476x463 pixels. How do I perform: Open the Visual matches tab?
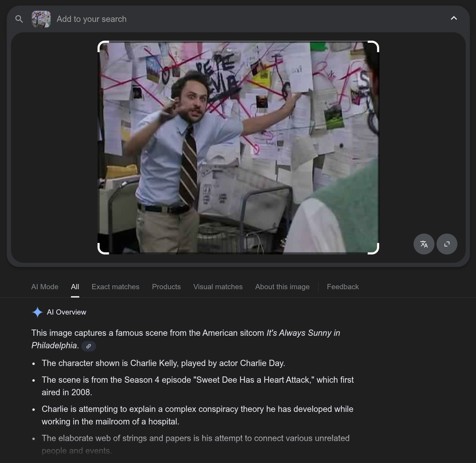[218, 287]
